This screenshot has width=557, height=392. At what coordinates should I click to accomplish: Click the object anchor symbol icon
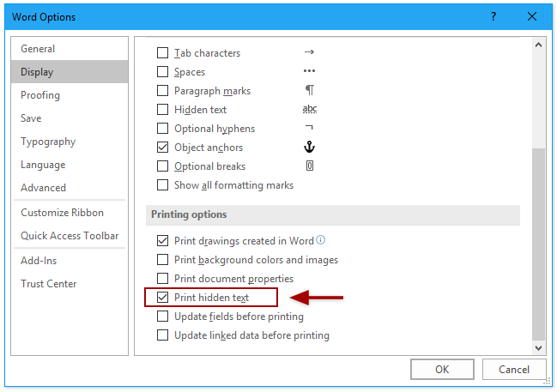point(310,148)
